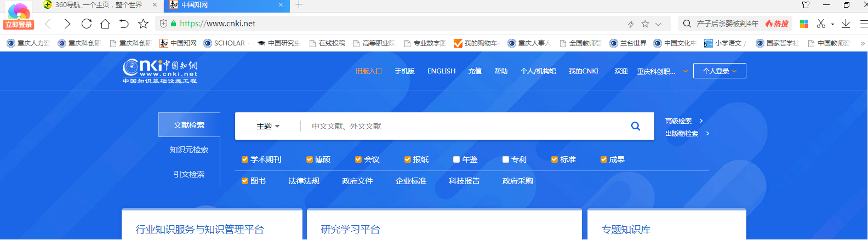
Task: Open 出版物检索 publication search
Action: [682, 134]
